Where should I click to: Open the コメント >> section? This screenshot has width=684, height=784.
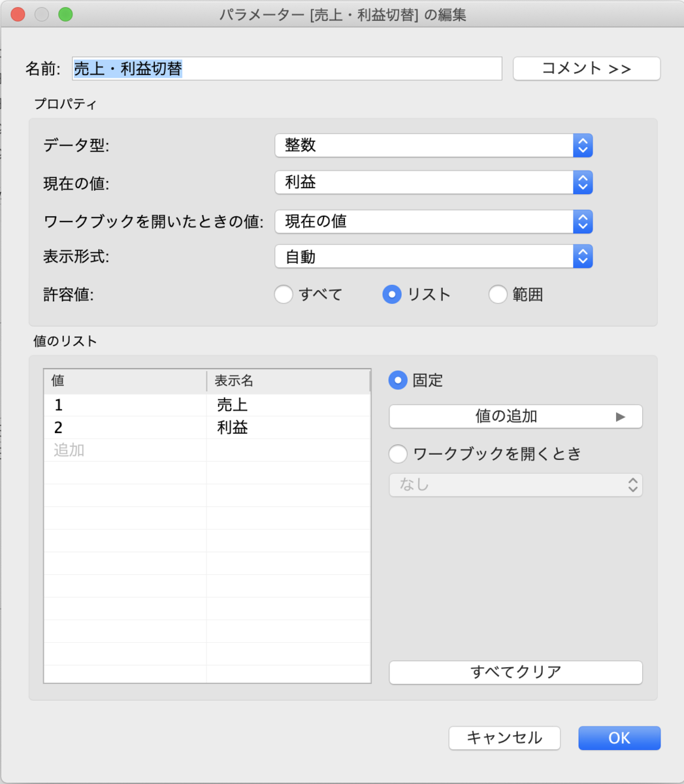(587, 69)
